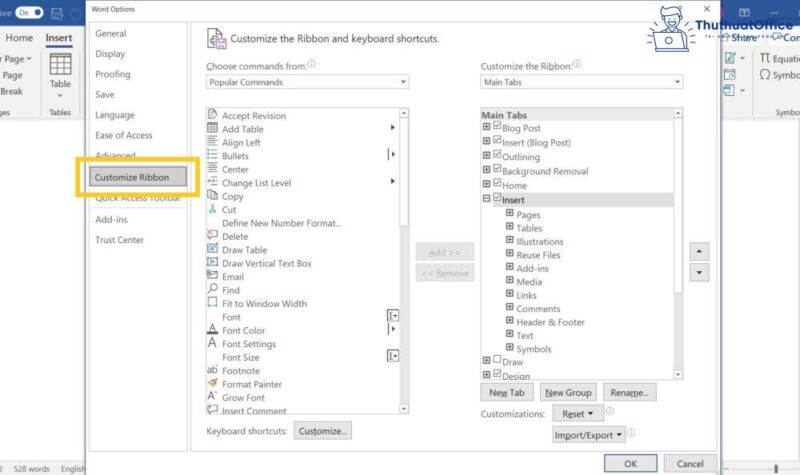Open the Import/Export dropdown
This screenshot has height=475, width=800.
pyautogui.click(x=589, y=435)
